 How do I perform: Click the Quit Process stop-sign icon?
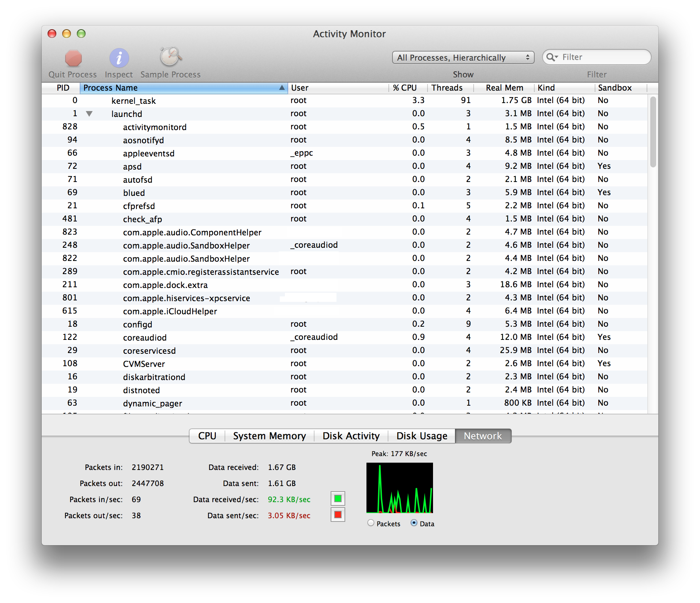point(73,58)
